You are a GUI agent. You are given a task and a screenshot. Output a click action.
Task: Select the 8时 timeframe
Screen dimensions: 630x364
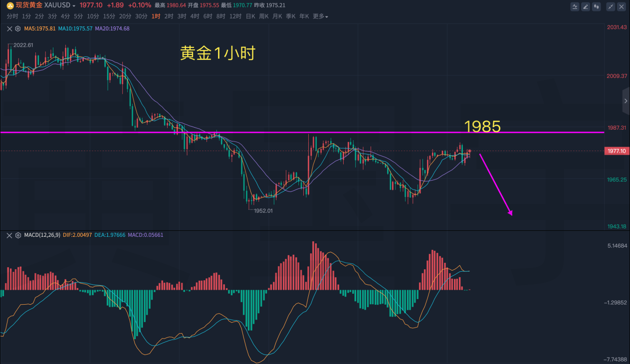(221, 16)
